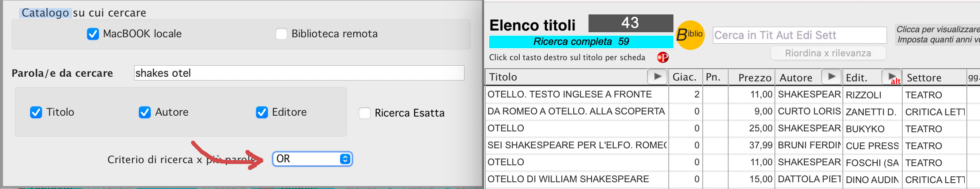Click the arrow button beside Autore header

[x=831, y=77]
